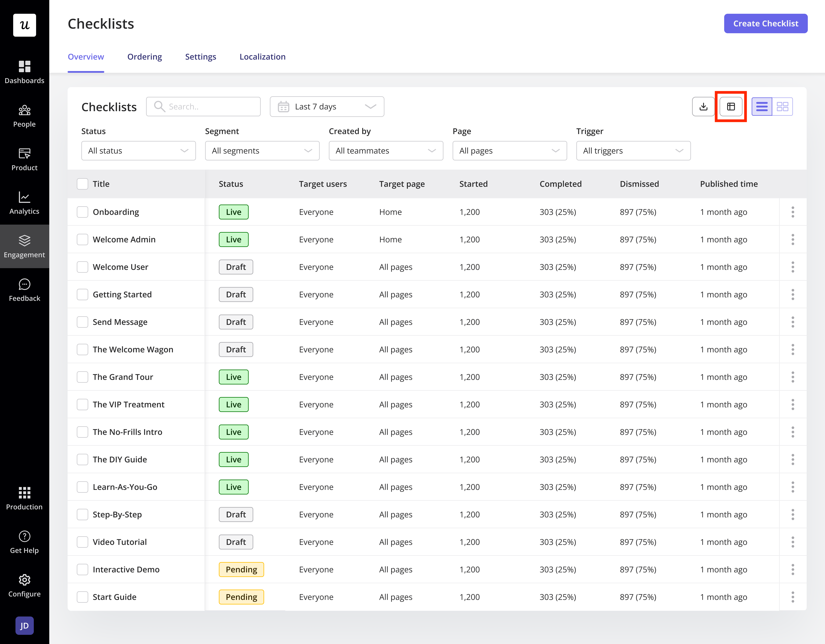Open the Settings tab
The image size is (825, 644).
point(201,57)
